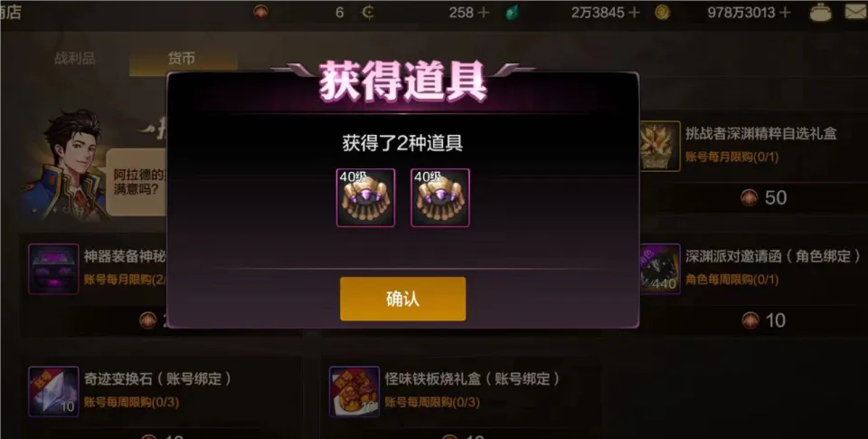
Task: Select the second 40级 bracelet item
Action: [x=440, y=198]
